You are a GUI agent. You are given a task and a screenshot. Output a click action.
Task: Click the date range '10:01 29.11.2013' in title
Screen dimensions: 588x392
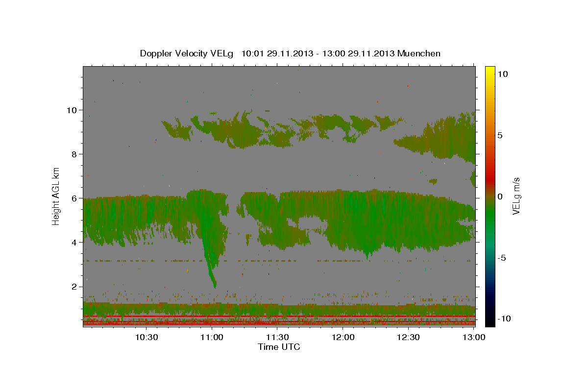277,53
